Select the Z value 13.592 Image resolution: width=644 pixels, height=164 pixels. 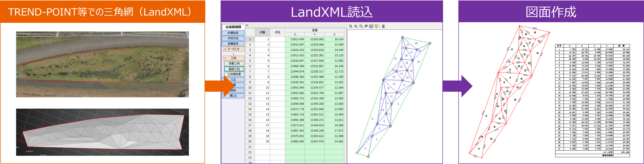[335, 99]
